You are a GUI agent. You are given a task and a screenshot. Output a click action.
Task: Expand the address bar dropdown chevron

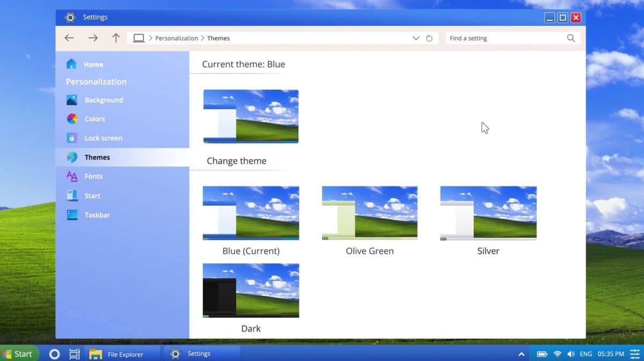click(416, 38)
